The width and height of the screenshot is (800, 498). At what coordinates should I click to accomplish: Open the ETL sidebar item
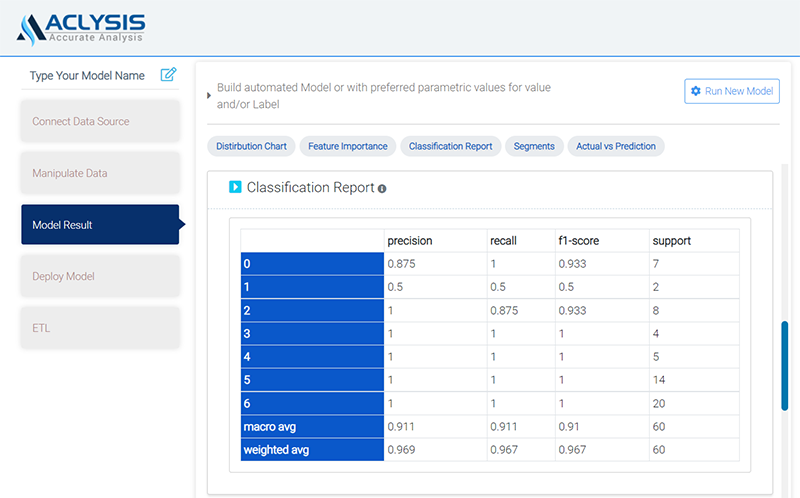[100, 327]
